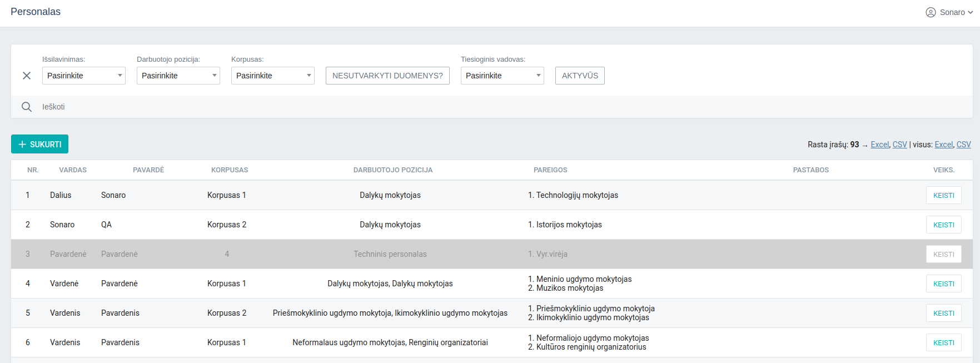
Task: Toggle the Aktyvūs filter button
Action: tap(580, 76)
